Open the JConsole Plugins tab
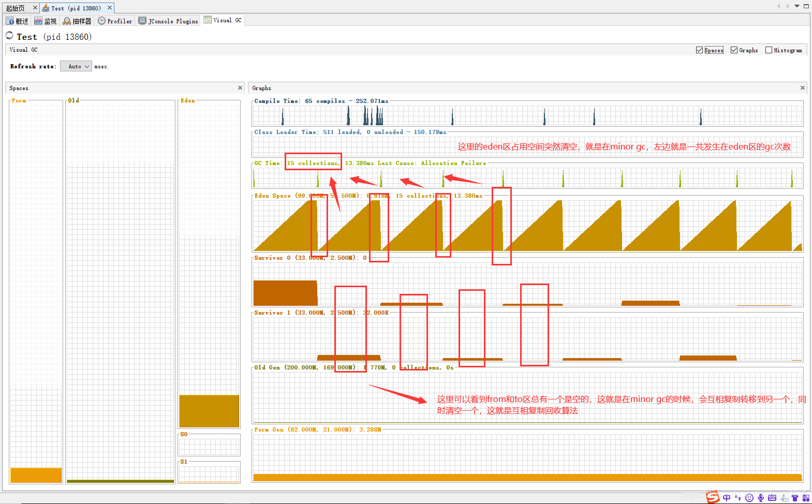The height and width of the screenshot is (504, 812). [x=168, y=21]
